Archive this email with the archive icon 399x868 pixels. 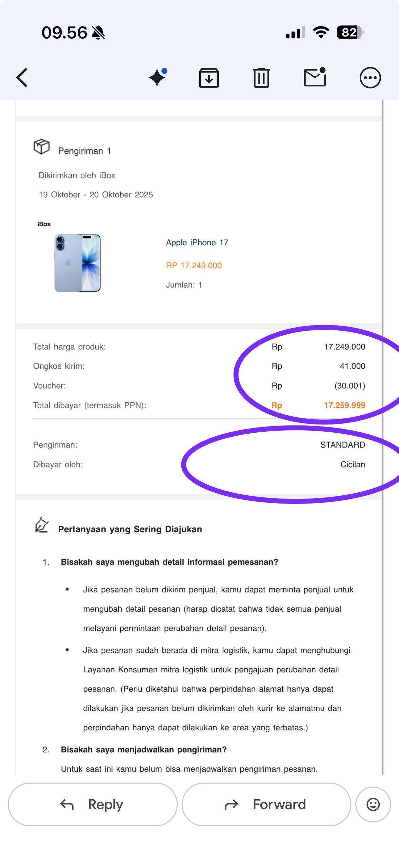[208, 78]
